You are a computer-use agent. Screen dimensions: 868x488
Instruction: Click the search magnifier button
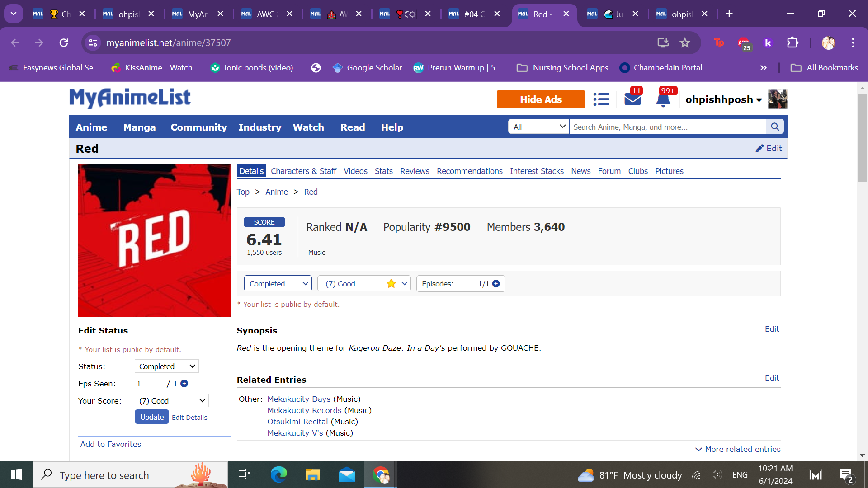point(775,127)
